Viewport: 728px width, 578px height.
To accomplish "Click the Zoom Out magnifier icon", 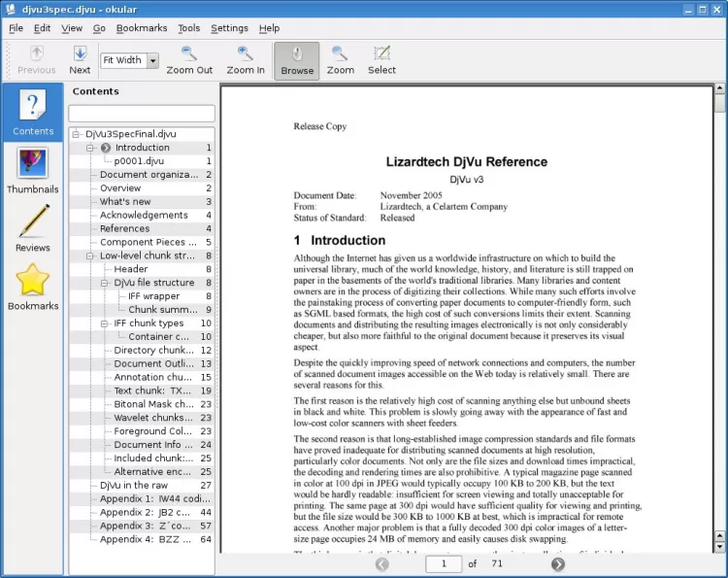I will coord(189,53).
